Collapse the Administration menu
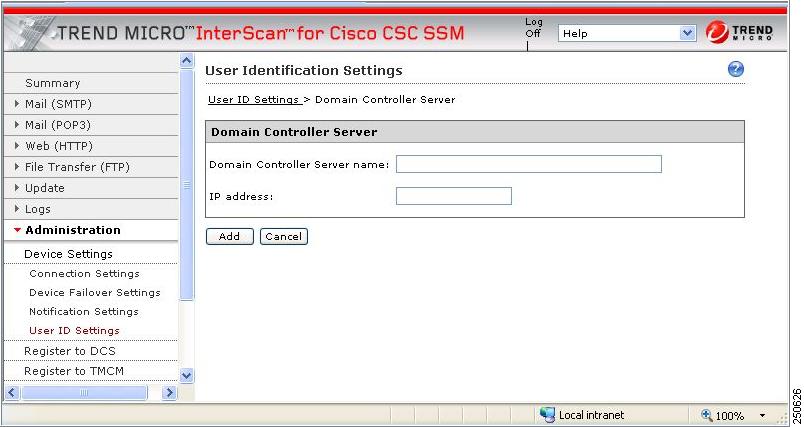804x427 pixels. click(72, 230)
